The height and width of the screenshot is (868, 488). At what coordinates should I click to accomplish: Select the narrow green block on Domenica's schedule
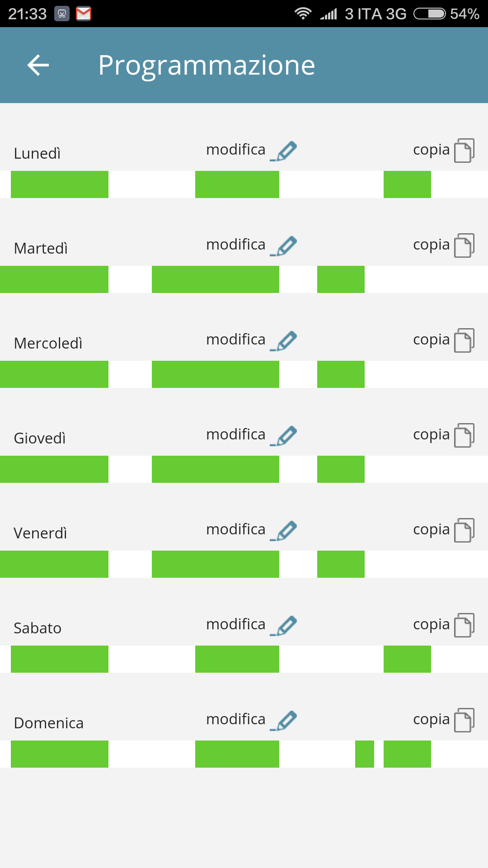[365, 754]
